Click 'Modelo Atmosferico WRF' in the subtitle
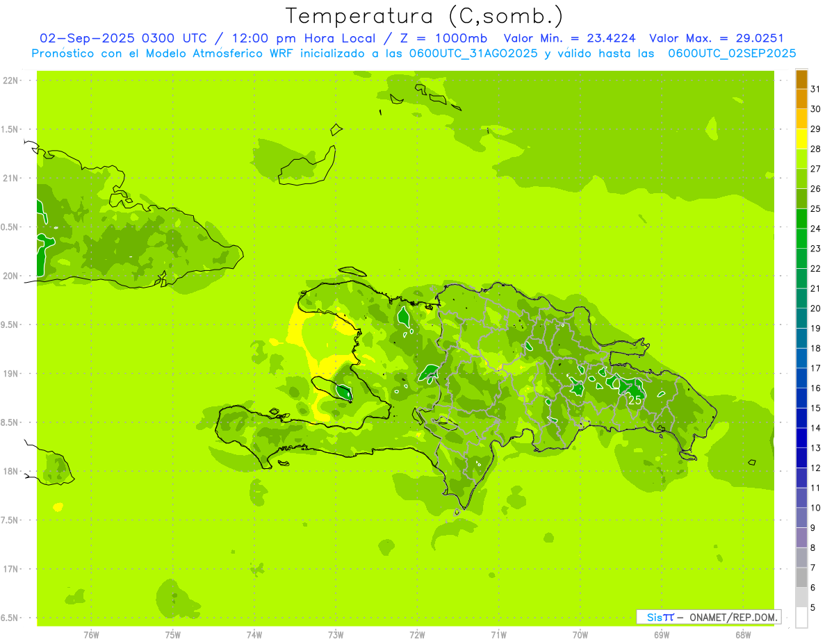Viewport: 834px width, 644px height. pyautogui.click(x=220, y=53)
